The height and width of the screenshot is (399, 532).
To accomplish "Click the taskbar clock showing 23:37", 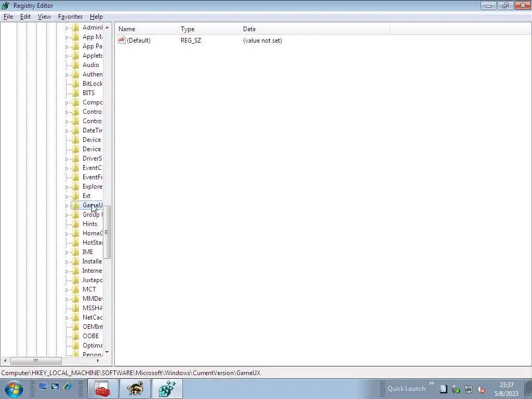I will [x=506, y=389].
